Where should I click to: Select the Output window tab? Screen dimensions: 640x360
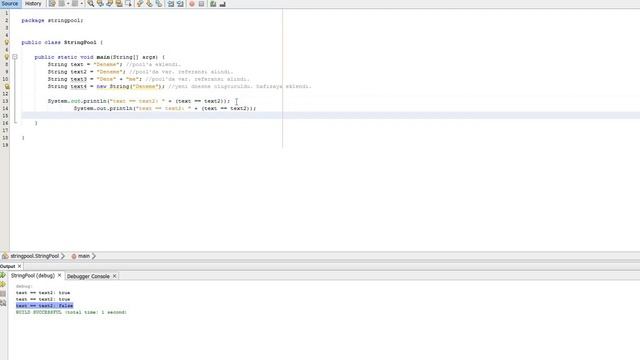7,266
